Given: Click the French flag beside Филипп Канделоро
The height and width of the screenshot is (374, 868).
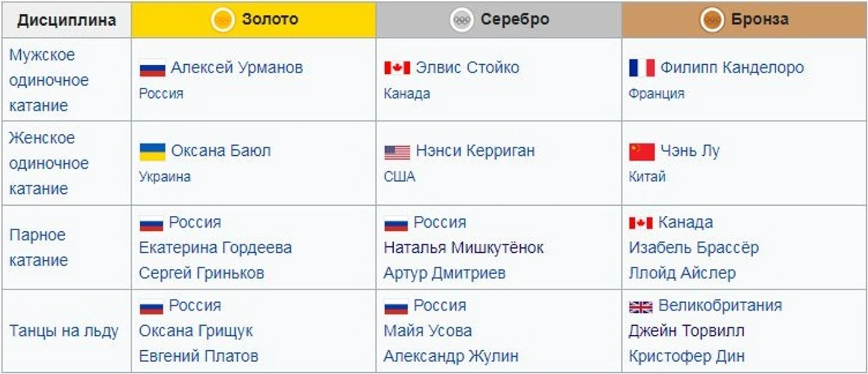Looking at the screenshot, I should click(642, 68).
